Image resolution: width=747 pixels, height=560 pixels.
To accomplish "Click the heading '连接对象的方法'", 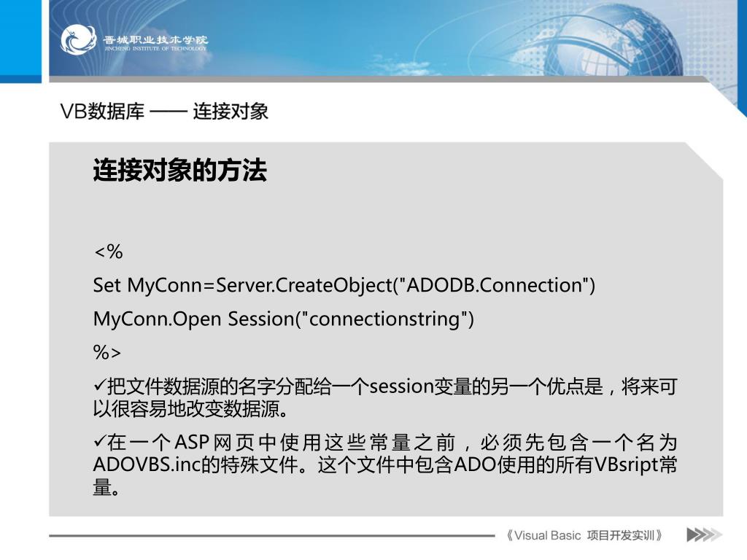I will [x=179, y=171].
